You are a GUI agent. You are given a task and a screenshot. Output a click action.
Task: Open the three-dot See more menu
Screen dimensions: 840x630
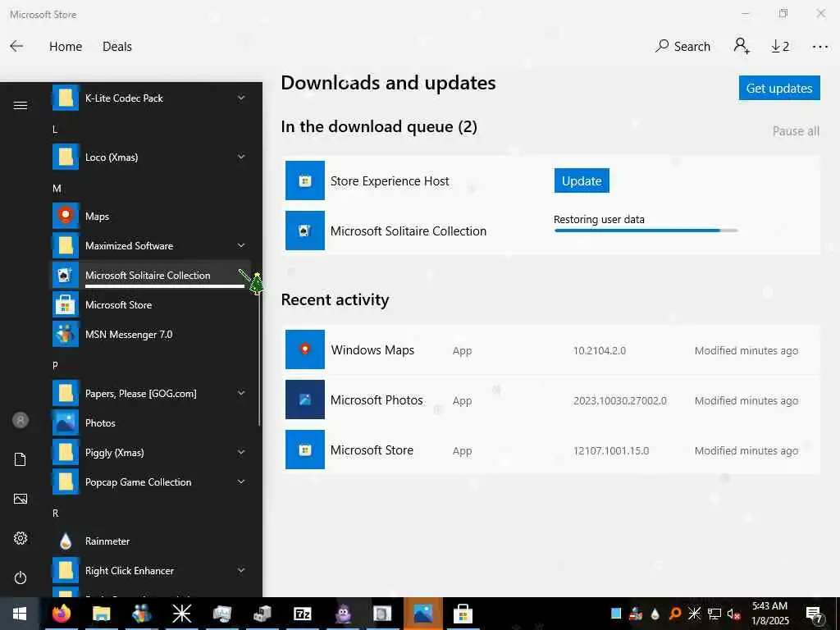pyautogui.click(x=819, y=47)
